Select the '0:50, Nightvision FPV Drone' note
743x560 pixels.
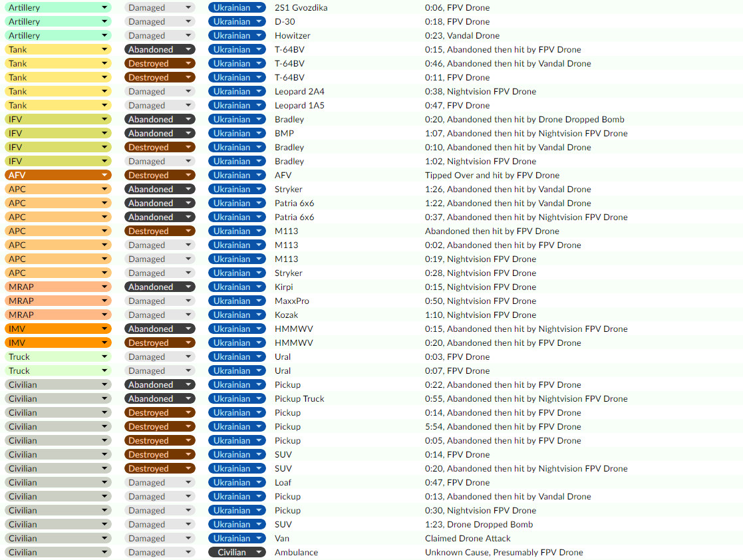point(480,301)
